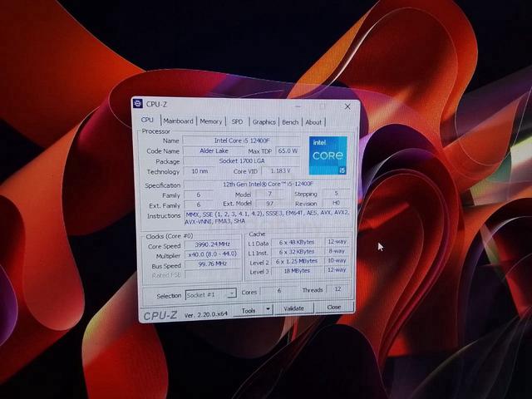Screen dimensions: 532x399
Task: Click the Max TDP value 65.0 W
Action: click(288, 150)
